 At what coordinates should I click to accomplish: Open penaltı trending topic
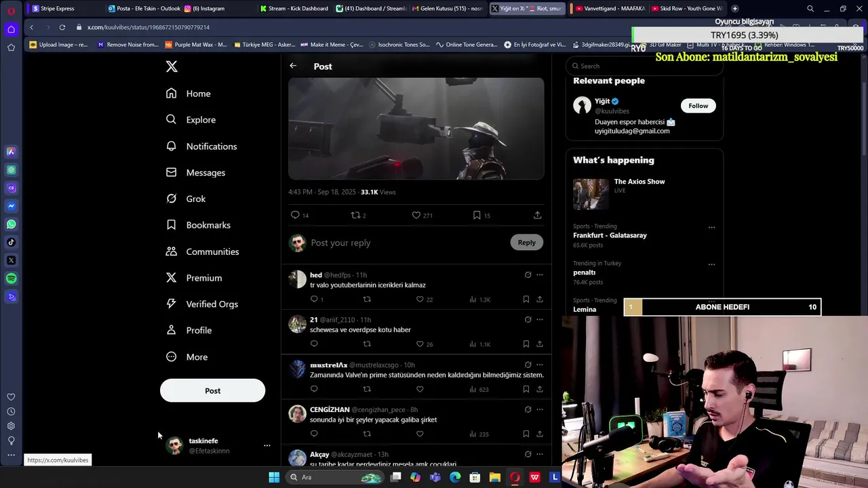tap(584, 272)
